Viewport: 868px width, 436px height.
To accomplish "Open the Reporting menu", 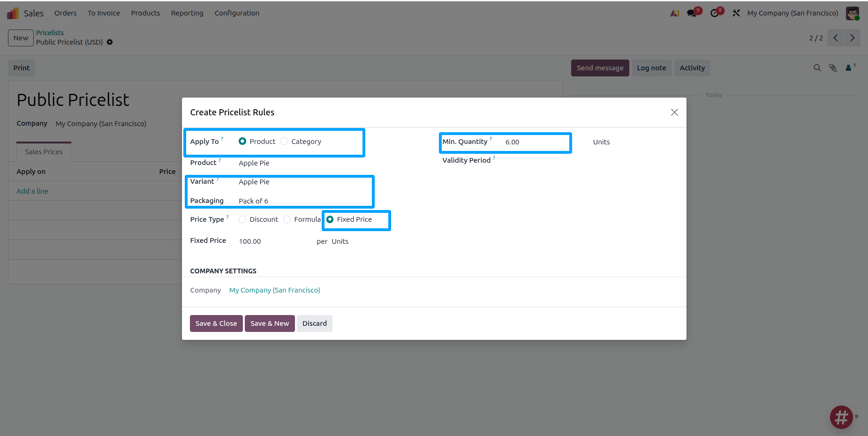I will (187, 13).
